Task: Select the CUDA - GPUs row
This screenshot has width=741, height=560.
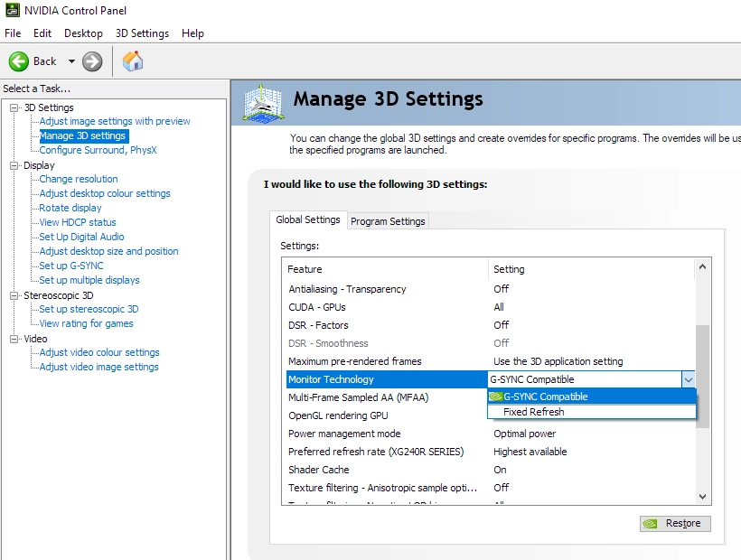Action: coord(490,307)
